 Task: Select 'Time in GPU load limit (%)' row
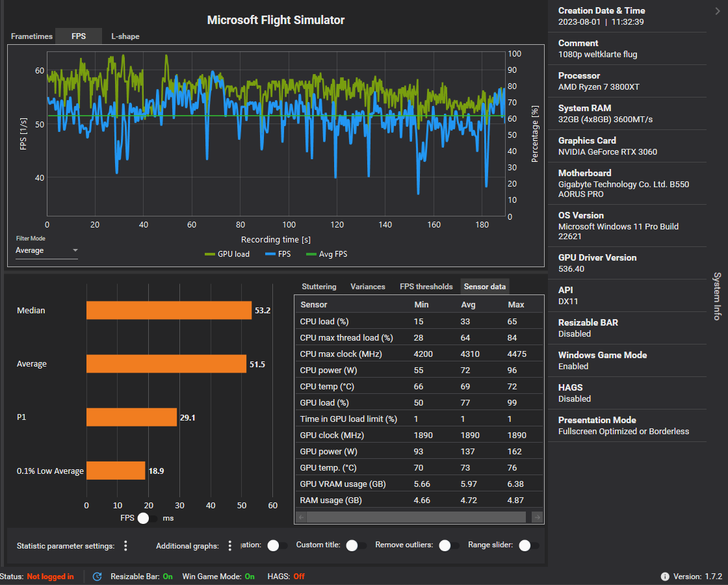click(x=419, y=419)
